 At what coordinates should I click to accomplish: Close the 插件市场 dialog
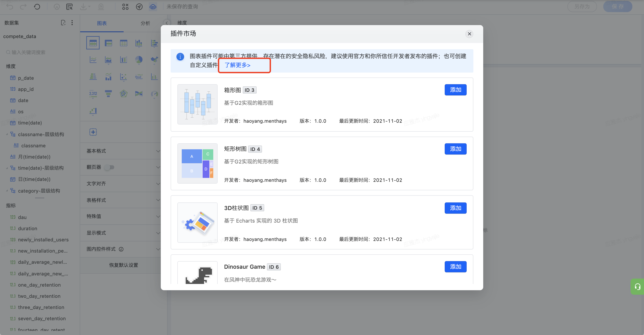[469, 34]
